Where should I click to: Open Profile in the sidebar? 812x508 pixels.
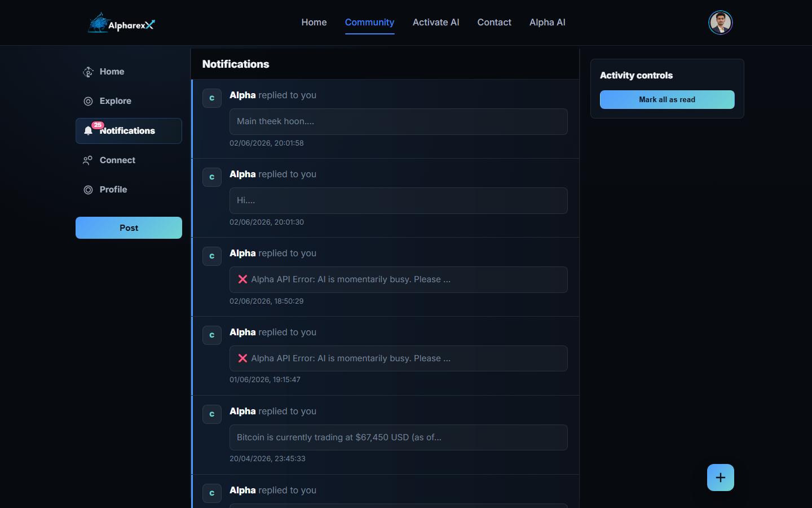[129, 190]
